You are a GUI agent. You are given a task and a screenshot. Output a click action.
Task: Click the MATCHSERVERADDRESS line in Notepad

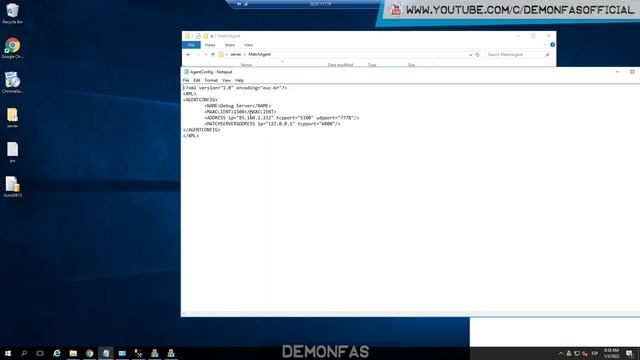(272, 124)
